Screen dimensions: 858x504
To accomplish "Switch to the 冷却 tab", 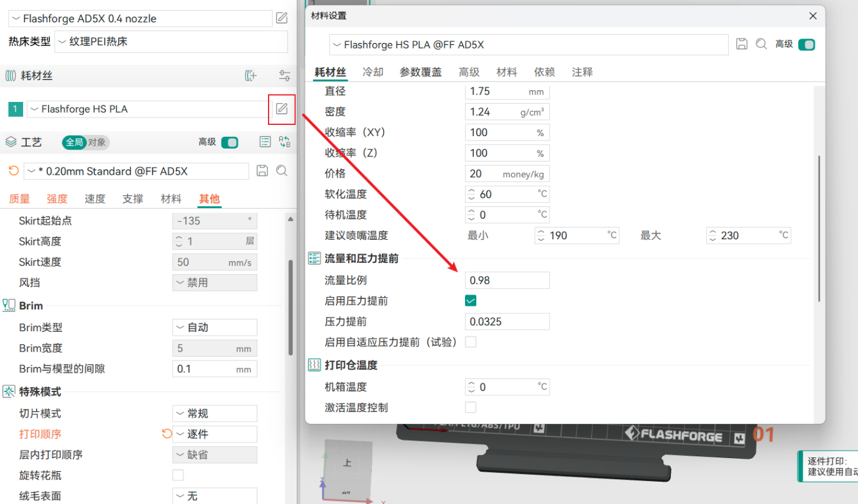I will coord(373,72).
